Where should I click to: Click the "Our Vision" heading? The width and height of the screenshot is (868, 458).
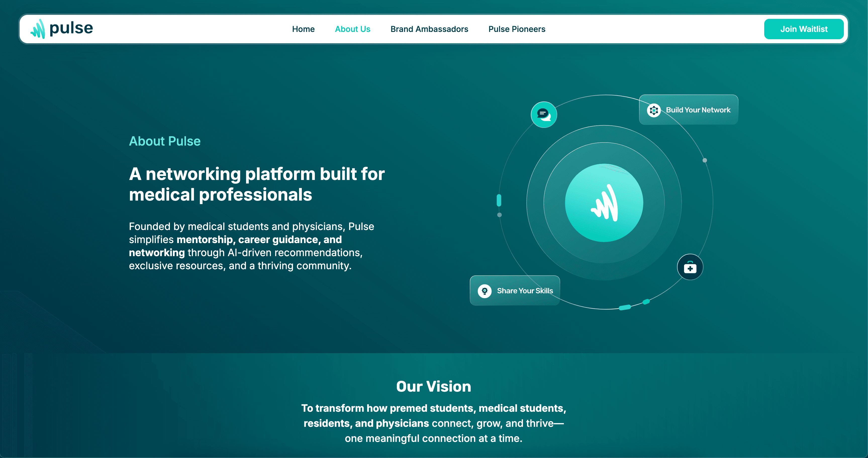tap(434, 386)
